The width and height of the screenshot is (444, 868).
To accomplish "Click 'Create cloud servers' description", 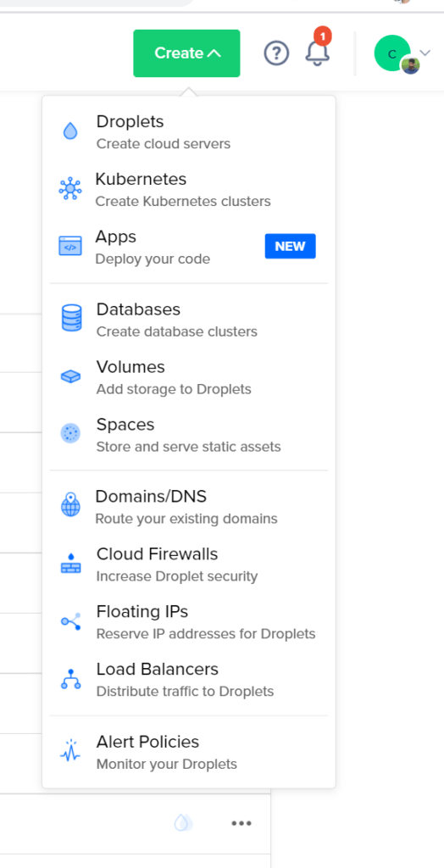I will (164, 144).
